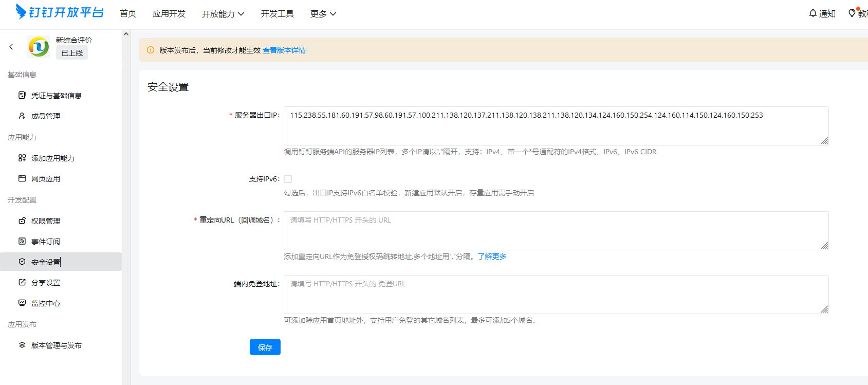Click the 添加应用能力 grid icon

point(22,158)
